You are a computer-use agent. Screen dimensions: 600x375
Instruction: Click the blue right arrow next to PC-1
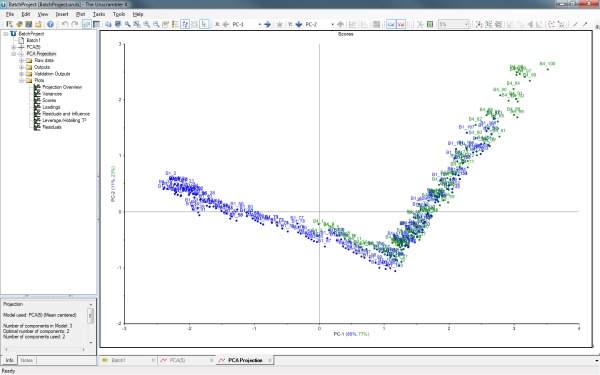coord(267,24)
